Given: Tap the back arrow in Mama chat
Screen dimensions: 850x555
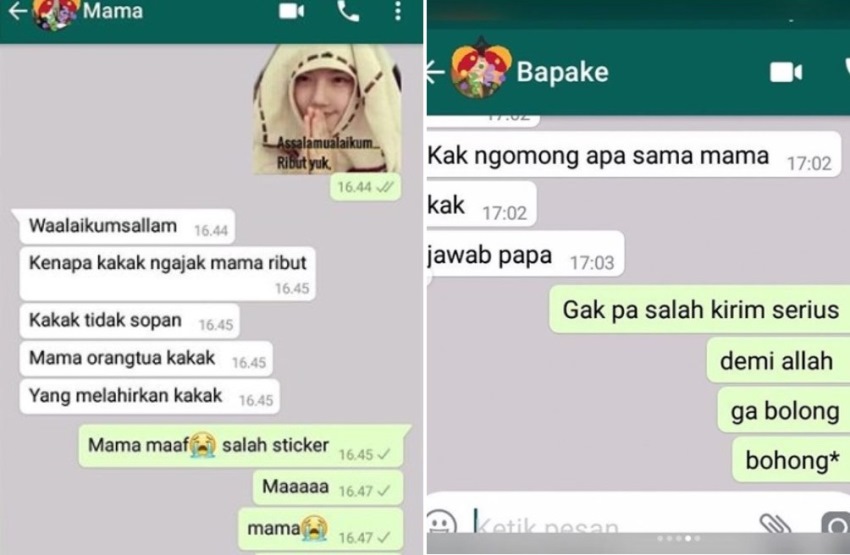Looking at the screenshot, I should (x=17, y=11).
